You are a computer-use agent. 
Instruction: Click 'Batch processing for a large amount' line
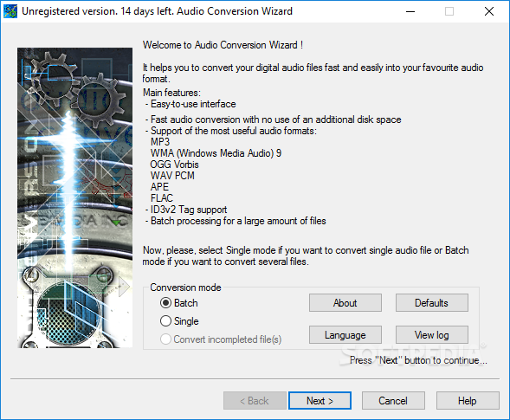(x=236, y=221)
